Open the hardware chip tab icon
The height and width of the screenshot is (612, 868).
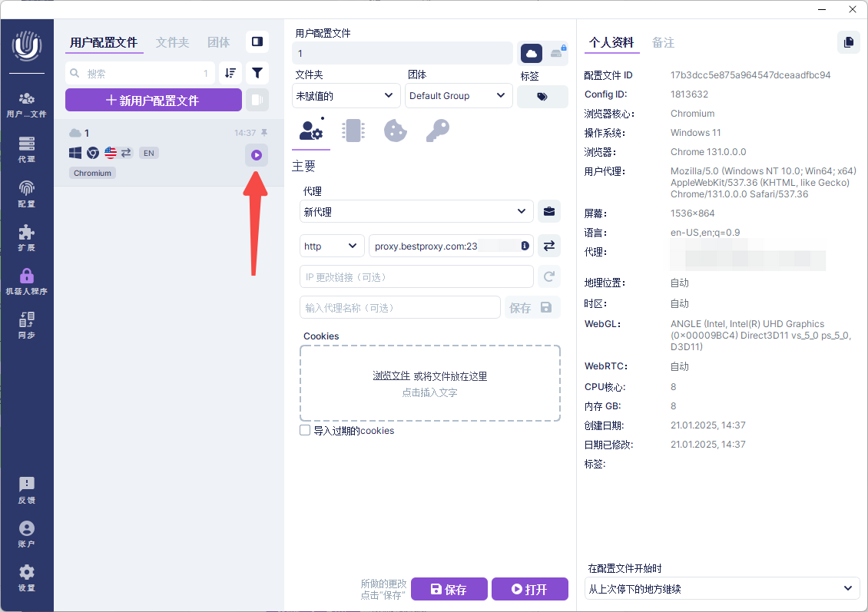point(353,131)
